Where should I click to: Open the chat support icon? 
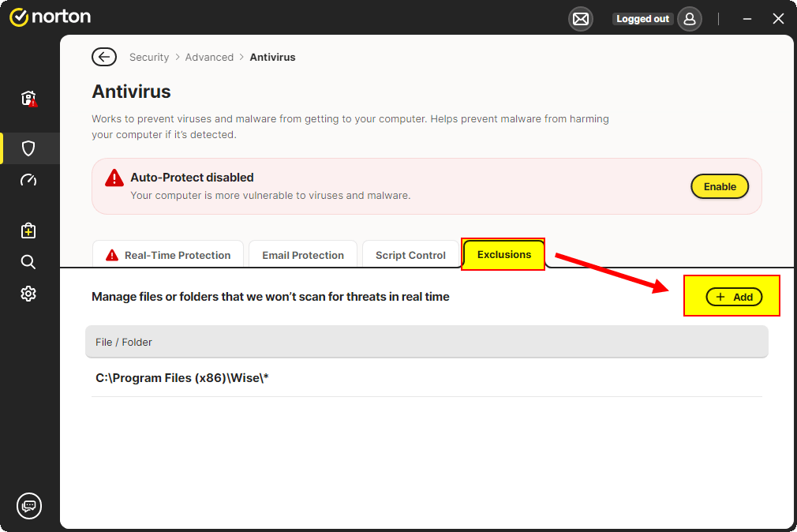(29, 506)
